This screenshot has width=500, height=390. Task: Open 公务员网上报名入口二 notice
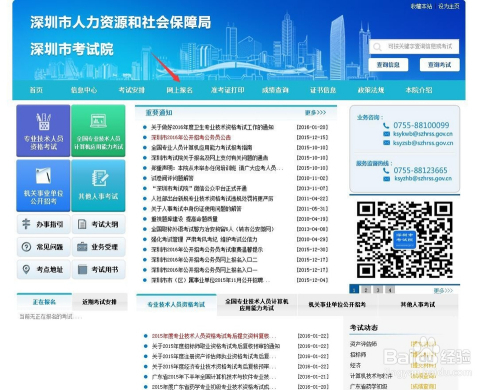click(204, 260)
